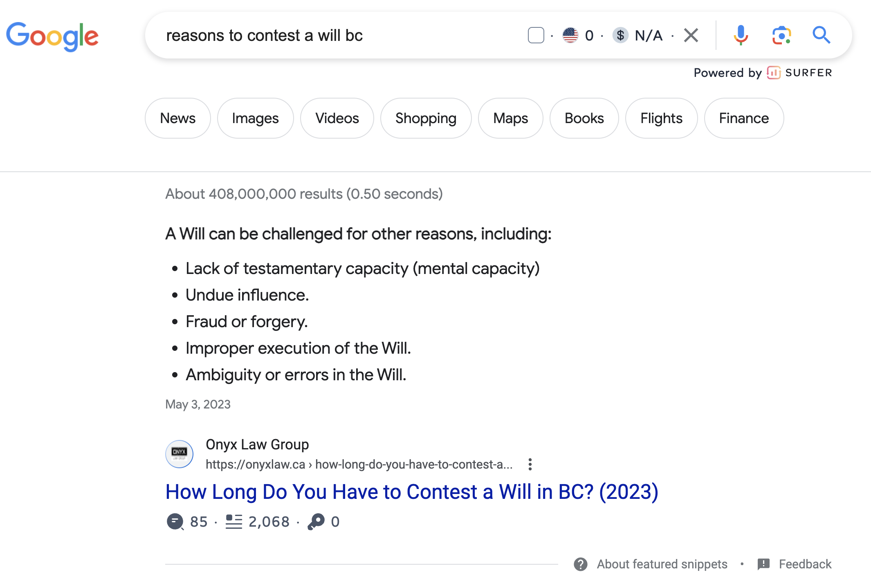Click the US flag country indicator

[x=570, y=35]
